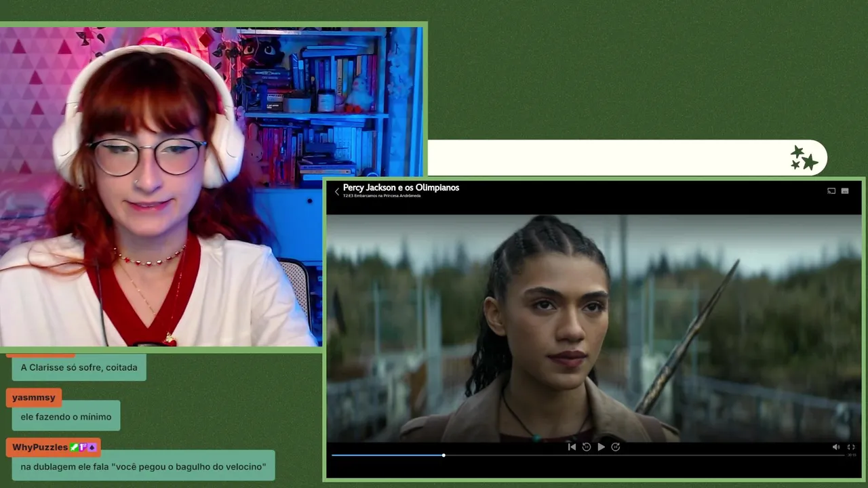868x488 pixels.
Task: Click the username WhyPuzzles in chat
Action: pyautogui.click(x=40, y=447)
